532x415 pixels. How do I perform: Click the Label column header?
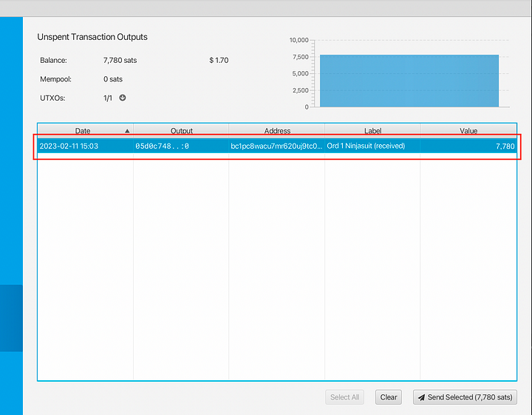tap(372, 131)
